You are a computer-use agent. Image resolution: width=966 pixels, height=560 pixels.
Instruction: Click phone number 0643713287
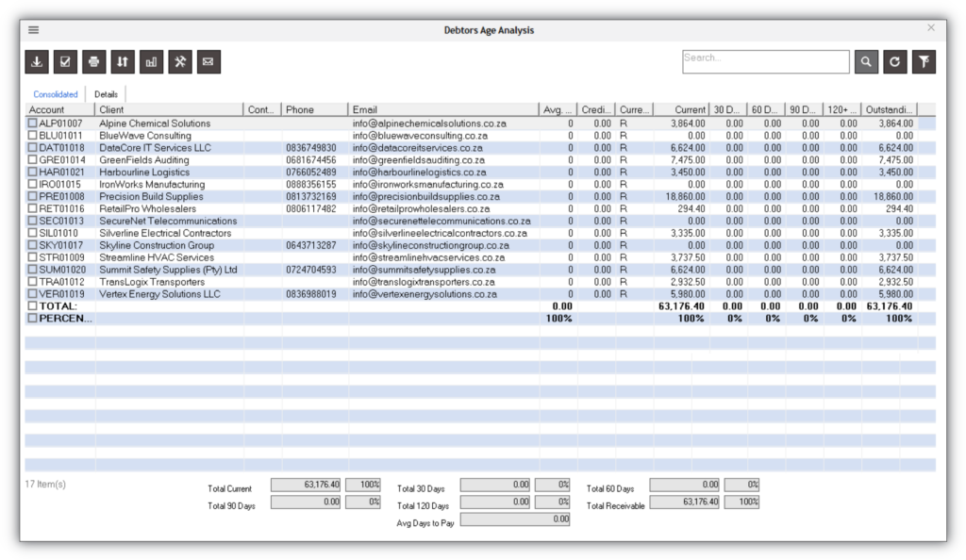pyautogui.click(x=311, y=245)
